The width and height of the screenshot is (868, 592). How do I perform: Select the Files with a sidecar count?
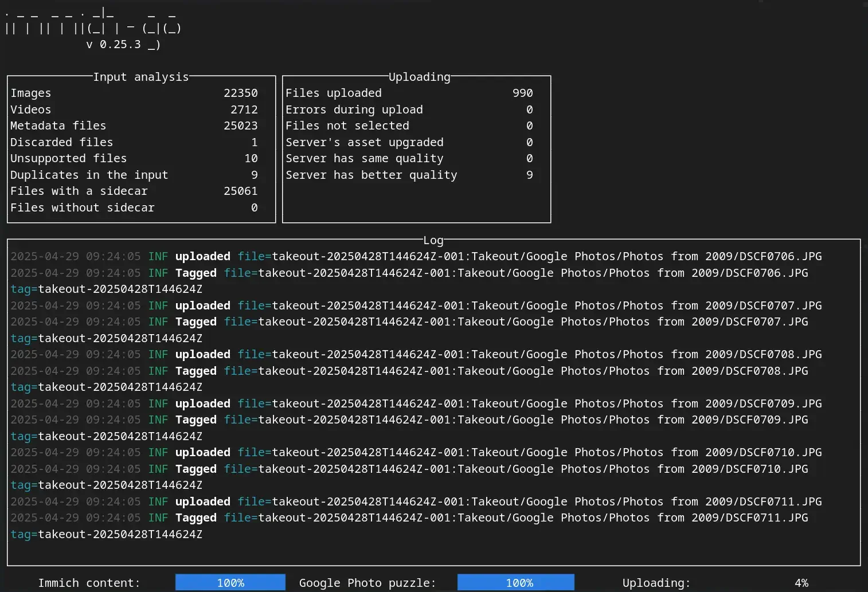[241, 191]
